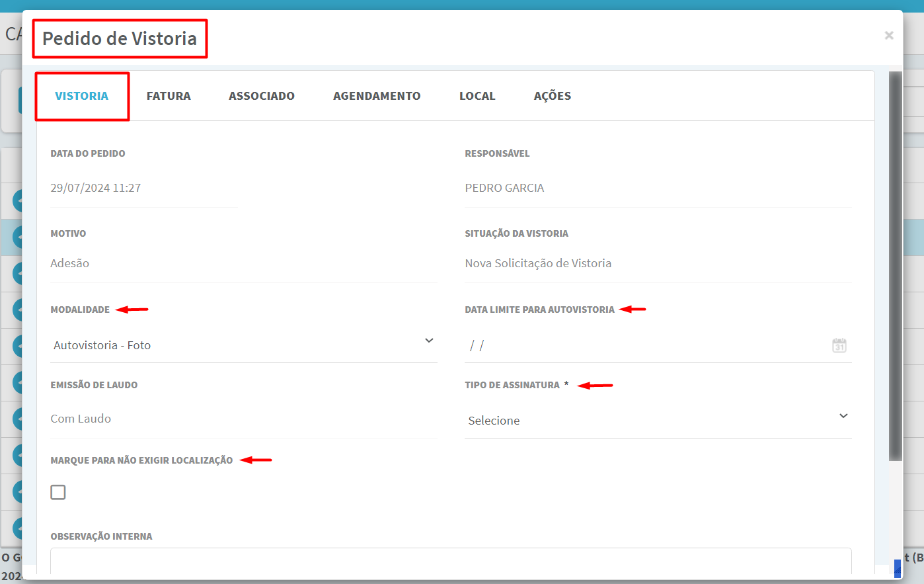This screenshot has width=924, height=584.
Task: Open the VISTORIA tab
Action: pos(82,96)
